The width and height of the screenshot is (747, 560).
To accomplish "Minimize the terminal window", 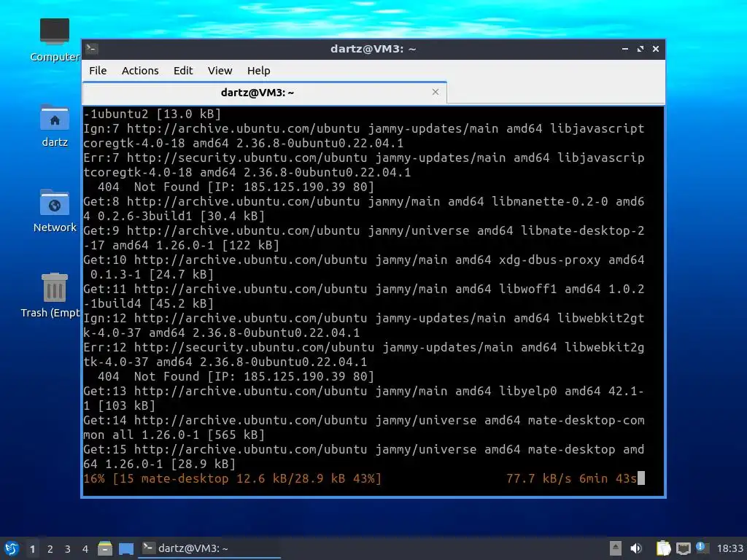I will [x=625, y=49].
